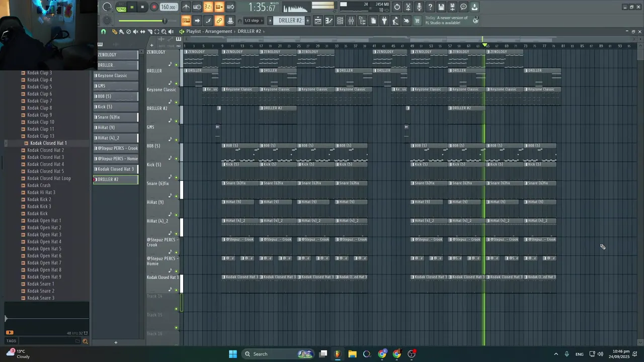Switch between Song and Pattern mode
The width and height of the screenshot is (644, 362).
point(121,7)
